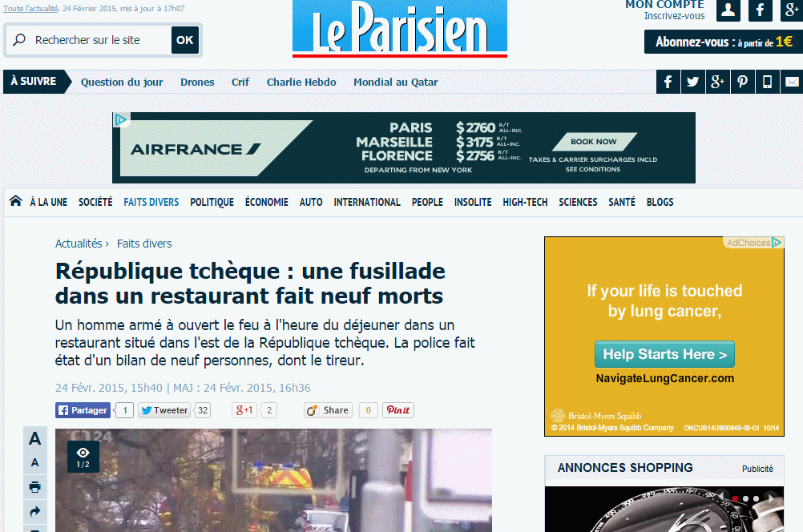Open Pinterest icon in the À suivre bar
This screenshot has width=803, height=532.
click(x=743, y=82)
